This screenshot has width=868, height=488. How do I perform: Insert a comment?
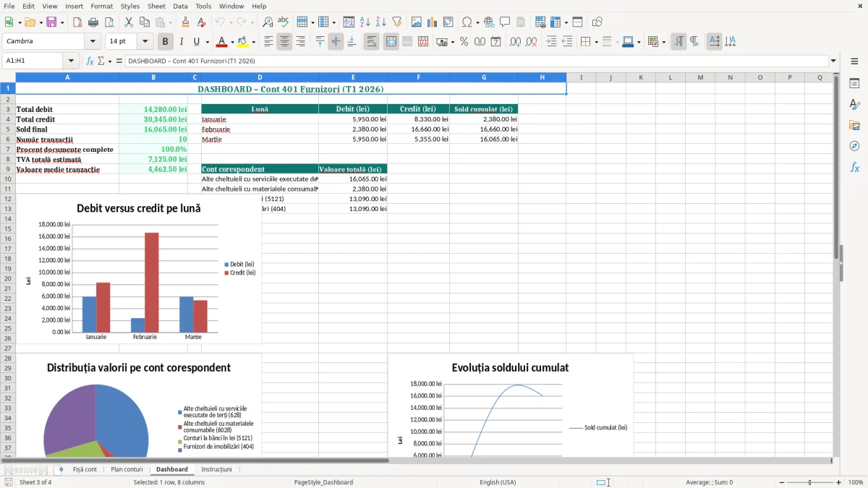tap(506, 22)
